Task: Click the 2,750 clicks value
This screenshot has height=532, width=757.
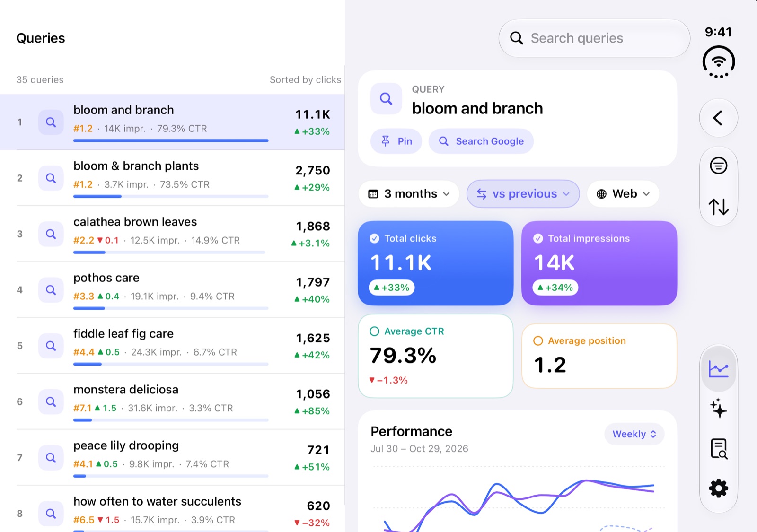Action: 313,171
